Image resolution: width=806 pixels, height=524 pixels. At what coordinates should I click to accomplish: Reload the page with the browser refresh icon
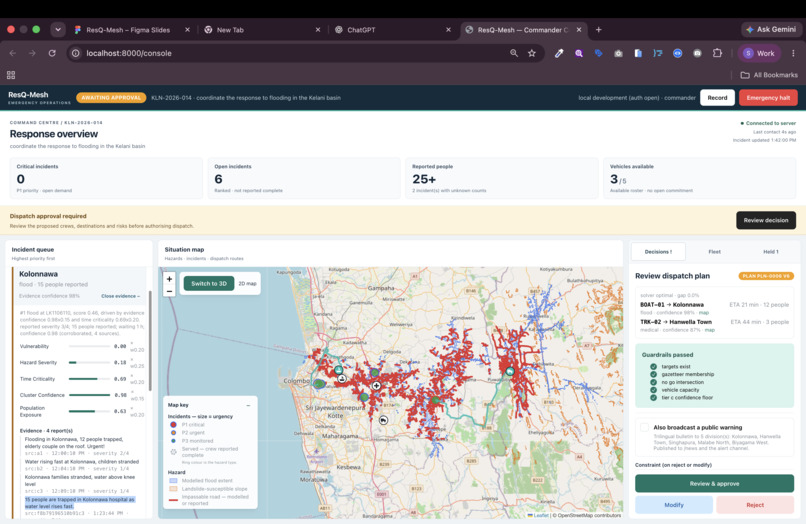(x=52, y=53)
